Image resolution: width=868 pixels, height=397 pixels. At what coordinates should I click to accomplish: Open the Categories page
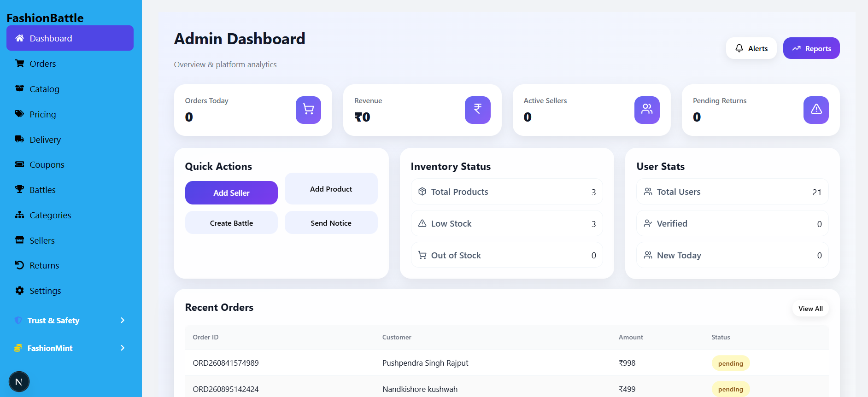coord(70,215)
